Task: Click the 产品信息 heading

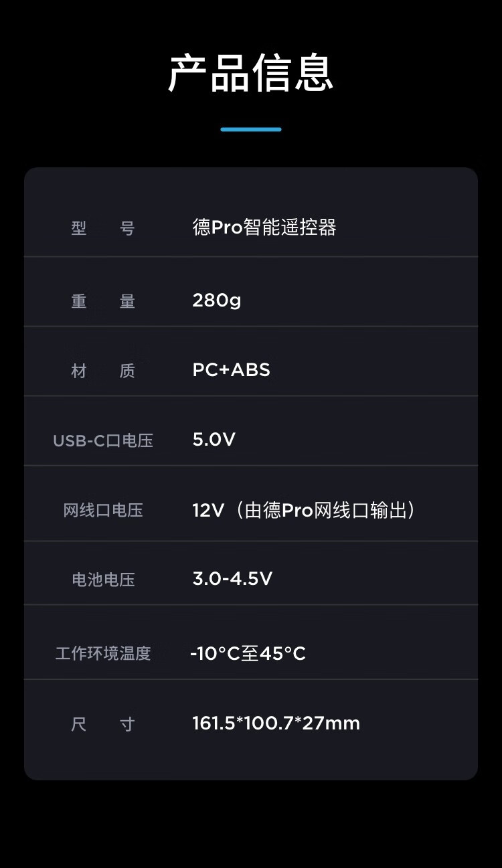Action: click(x=251, y=74)
